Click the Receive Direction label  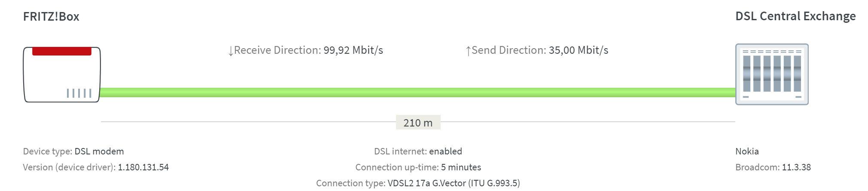point(277,50)
